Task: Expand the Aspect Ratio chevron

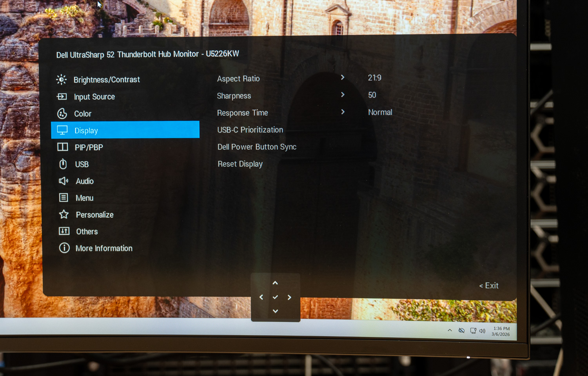Action: (343, 78)
